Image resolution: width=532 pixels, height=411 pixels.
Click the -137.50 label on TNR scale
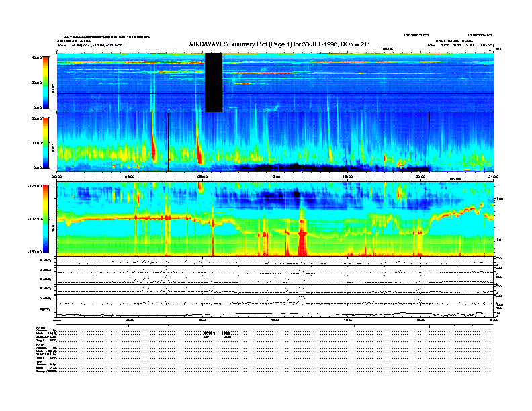click(35, 219)
